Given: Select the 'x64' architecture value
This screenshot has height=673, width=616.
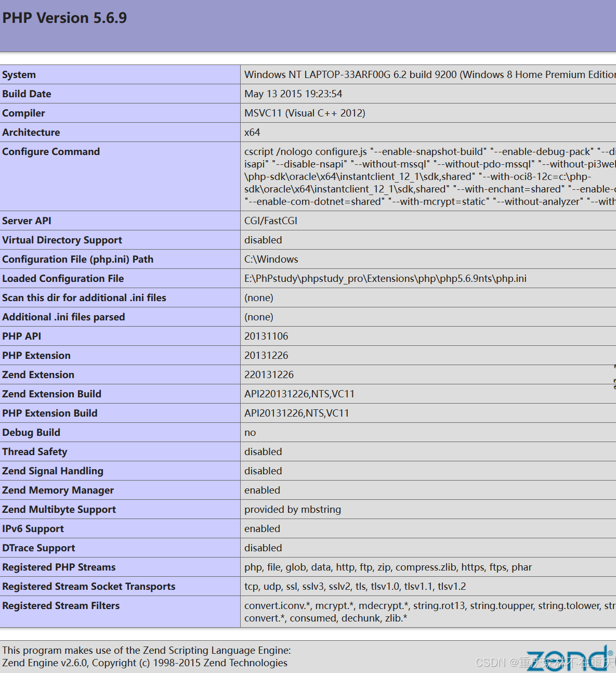Looking at the screenshot, I should [x=252, y=132].
